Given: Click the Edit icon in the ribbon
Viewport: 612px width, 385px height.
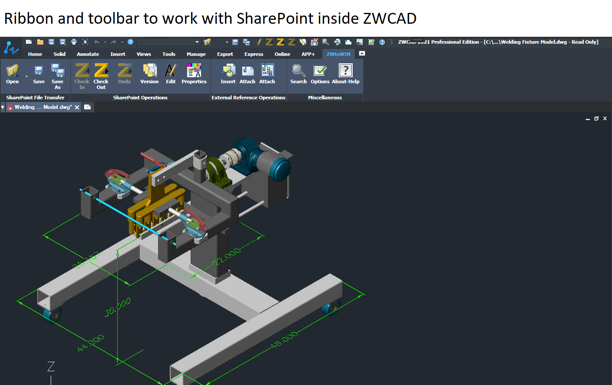Looking at the screenshot, I should pos(171,74).
